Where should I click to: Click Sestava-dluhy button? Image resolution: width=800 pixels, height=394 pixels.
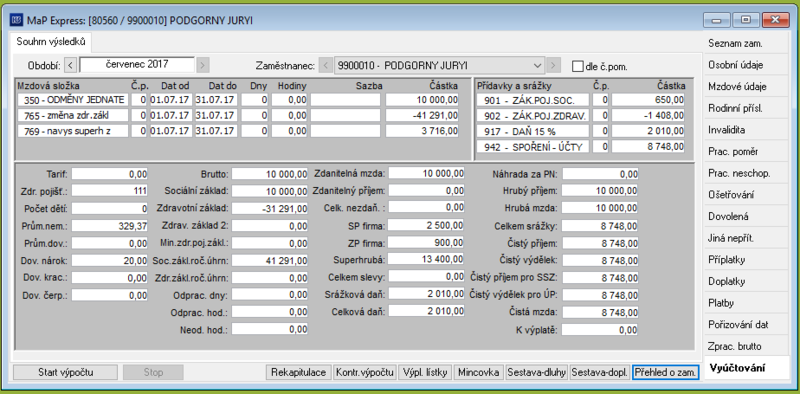[536, 372]
